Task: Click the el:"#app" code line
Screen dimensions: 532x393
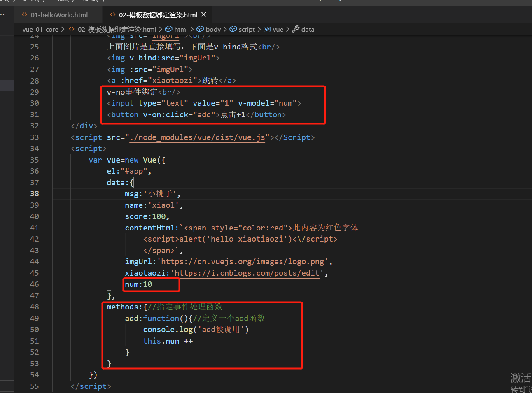Action: (129, 171)
